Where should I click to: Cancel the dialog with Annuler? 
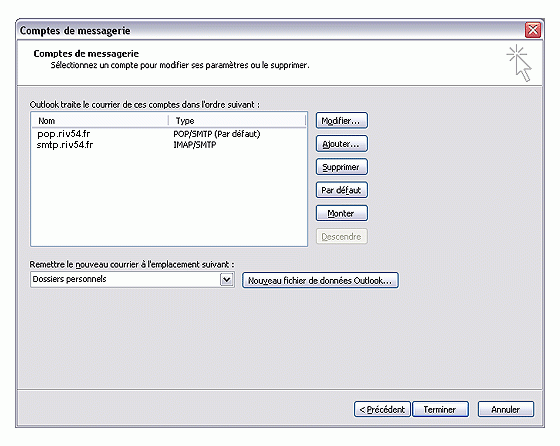(506, 409)
